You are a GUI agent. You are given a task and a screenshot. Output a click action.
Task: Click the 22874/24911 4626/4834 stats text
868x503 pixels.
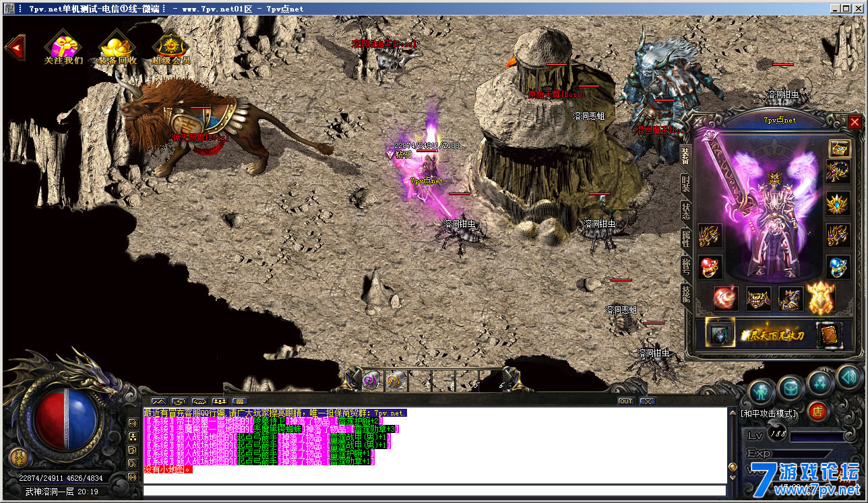tap(61, 478)
